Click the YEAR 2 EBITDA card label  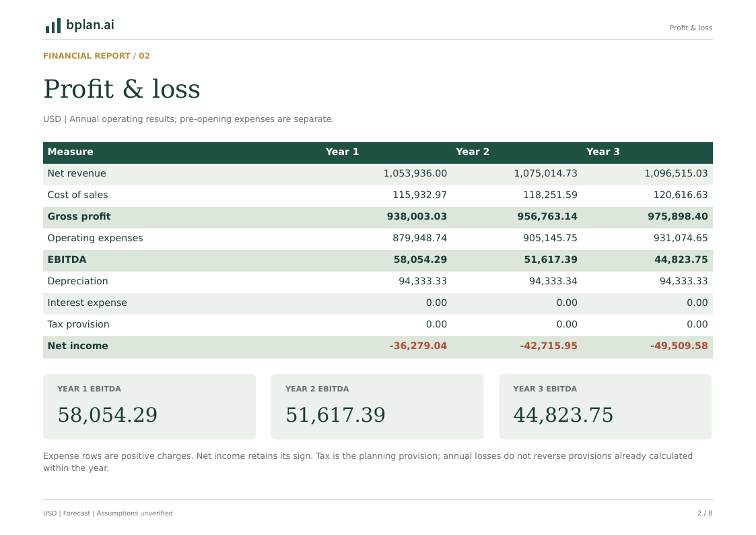[317, 389]
